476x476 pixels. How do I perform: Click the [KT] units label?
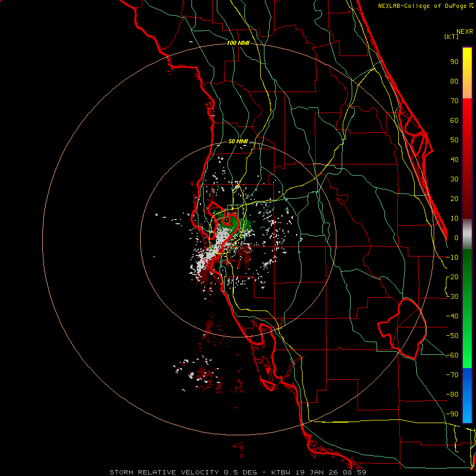tap(451, 36)
